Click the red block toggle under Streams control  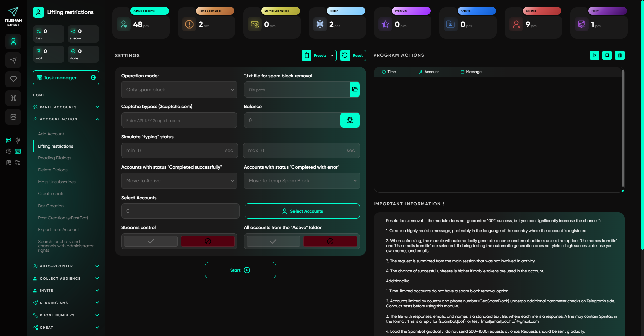click(x=208, y=241)
